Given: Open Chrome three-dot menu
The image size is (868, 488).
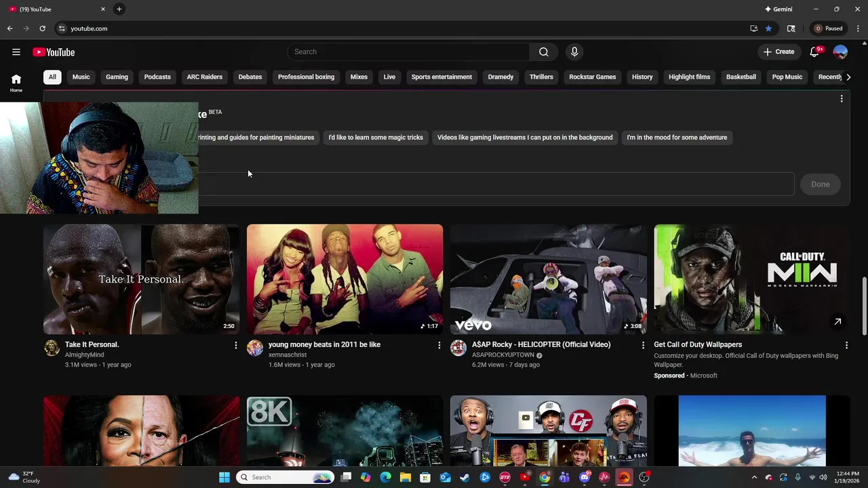Looking at the screenshot, I should point(859,28).
